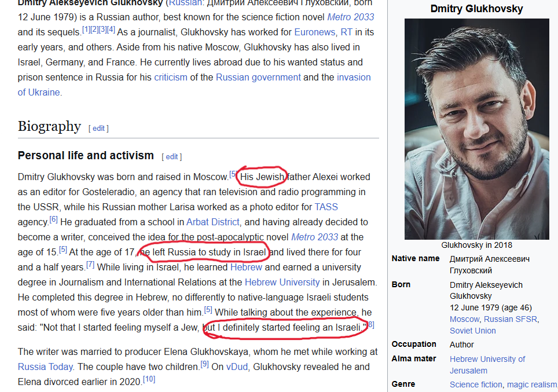
Task: Open citation [3] in intro
Action: click(102, 30)
